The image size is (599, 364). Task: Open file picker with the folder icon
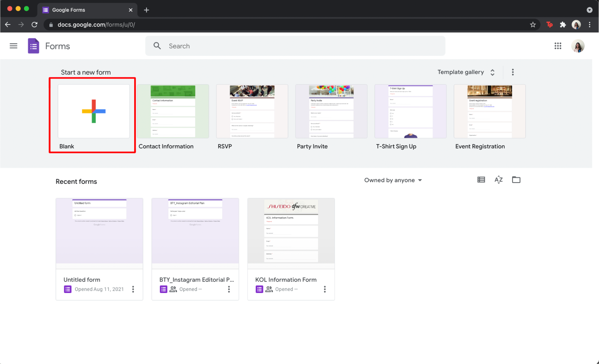(516, 180)
